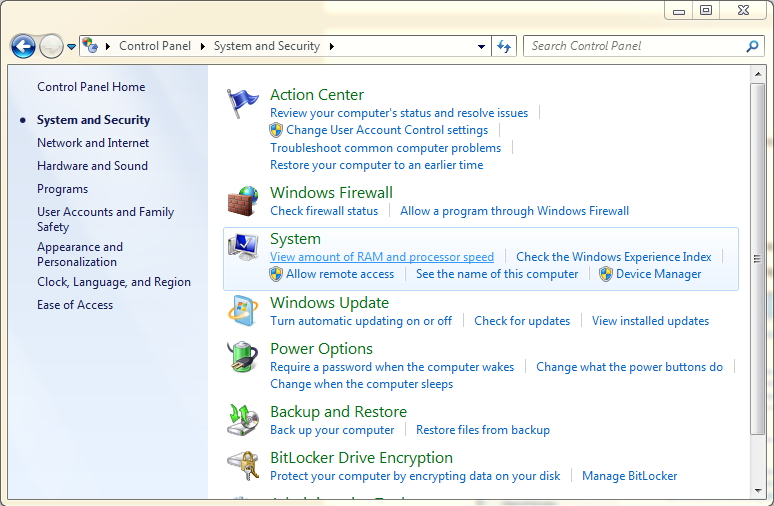Click the BitLocker Drive Encryption key icon

[x=242, y=467]
